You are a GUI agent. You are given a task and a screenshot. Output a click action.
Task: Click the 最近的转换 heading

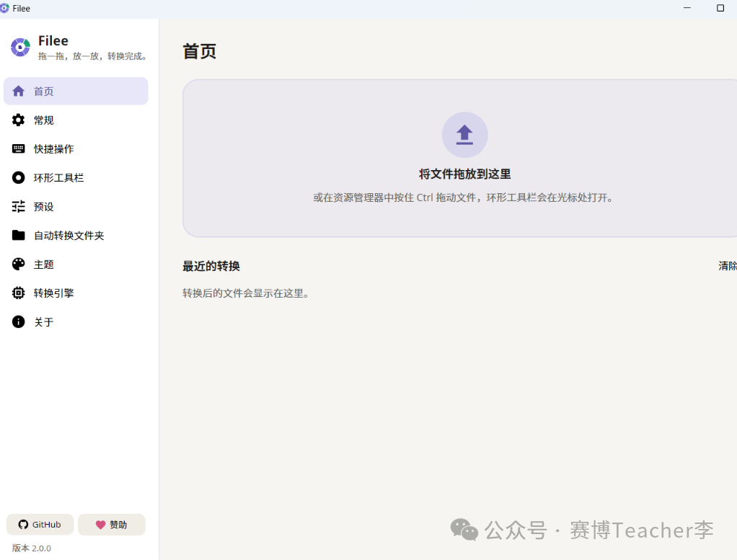coord(211,266)
